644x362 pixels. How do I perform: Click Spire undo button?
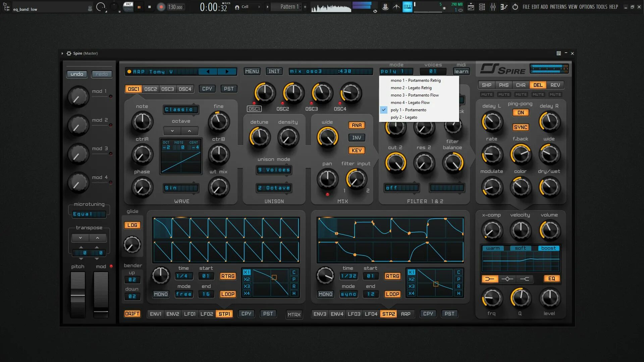[x=77, y=74]
